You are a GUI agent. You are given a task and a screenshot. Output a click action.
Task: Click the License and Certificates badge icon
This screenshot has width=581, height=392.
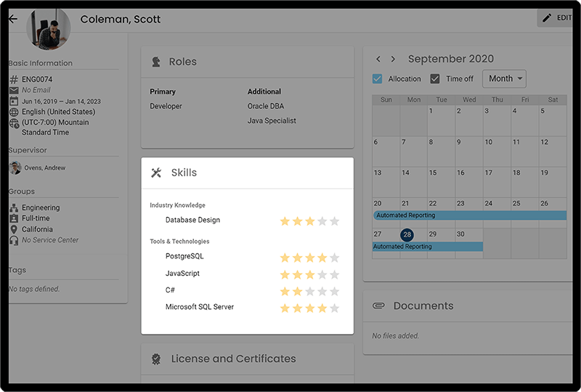click(x=155, y=359)
